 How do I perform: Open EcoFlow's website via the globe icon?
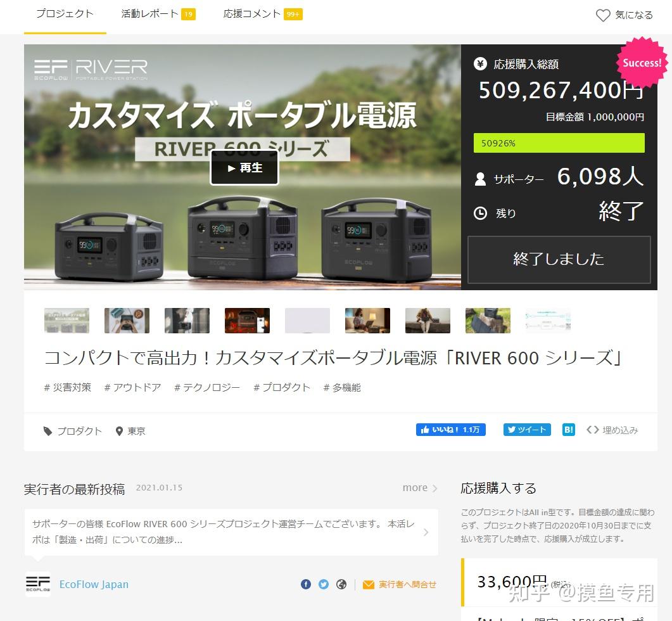pyautogui.click(x=341, y=584)
